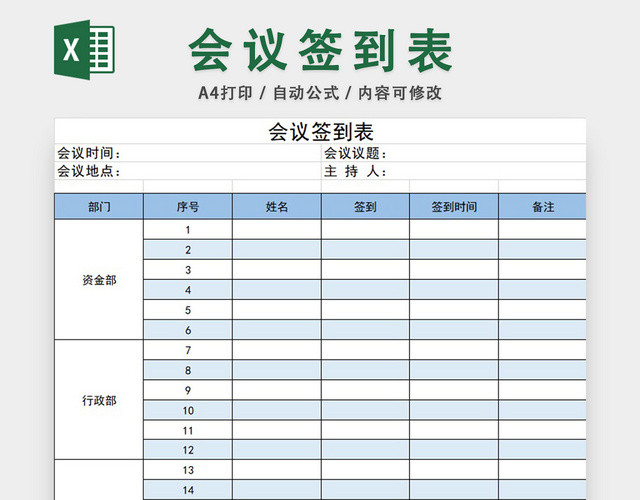Select the 签到 column header
This screenshot has width=640, height=500.
click(x=365, y=207)
